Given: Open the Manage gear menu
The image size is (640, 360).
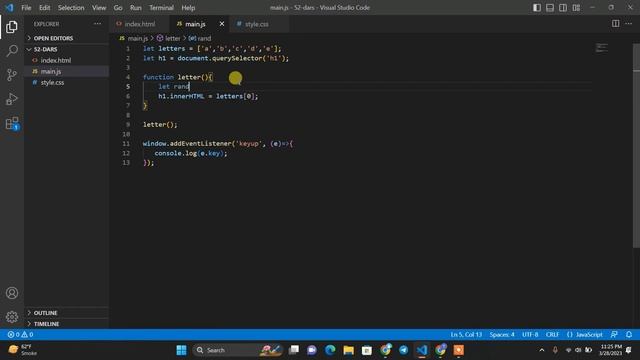Looking at the screenshot, I should 12,317.
